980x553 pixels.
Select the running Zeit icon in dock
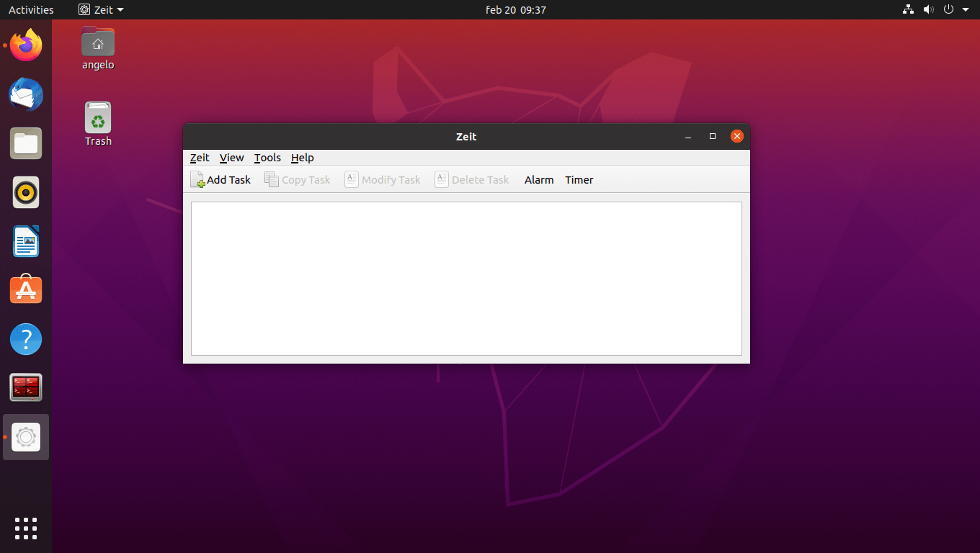[x=26, y=437]
